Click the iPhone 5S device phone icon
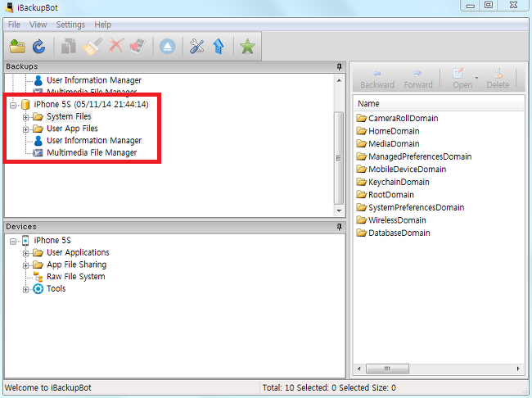Image resolution: width=532 pixels, height=398 pixels. coord(25,241)
